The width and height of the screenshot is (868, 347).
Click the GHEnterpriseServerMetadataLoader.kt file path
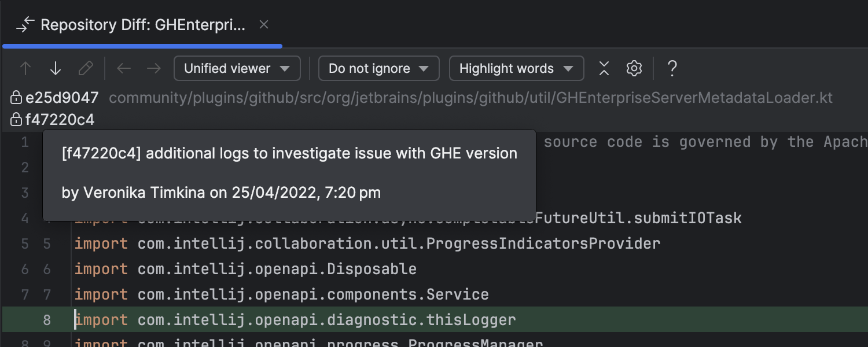point(470,98)
